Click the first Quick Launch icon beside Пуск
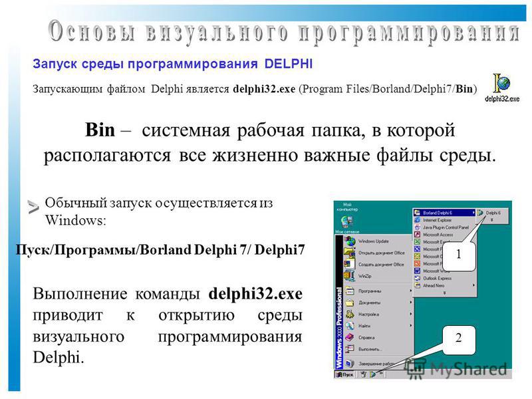 [x=363, y=374]
